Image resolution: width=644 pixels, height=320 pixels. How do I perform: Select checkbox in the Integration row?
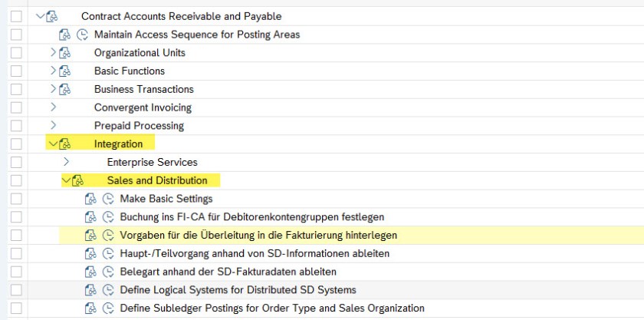click(x=17, y=144)
